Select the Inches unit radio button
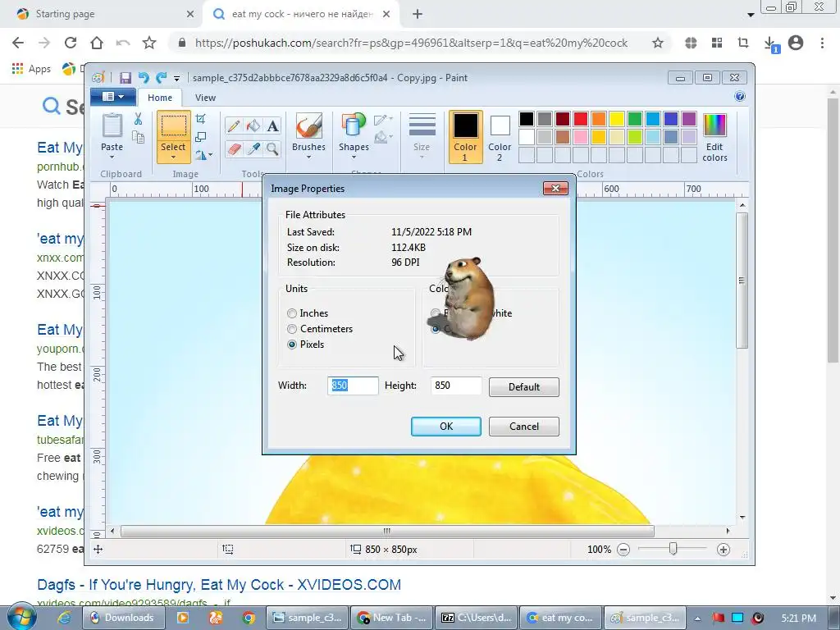Image resolution: width=840 pixels, height=630 pixels. (x=292, y=313)
